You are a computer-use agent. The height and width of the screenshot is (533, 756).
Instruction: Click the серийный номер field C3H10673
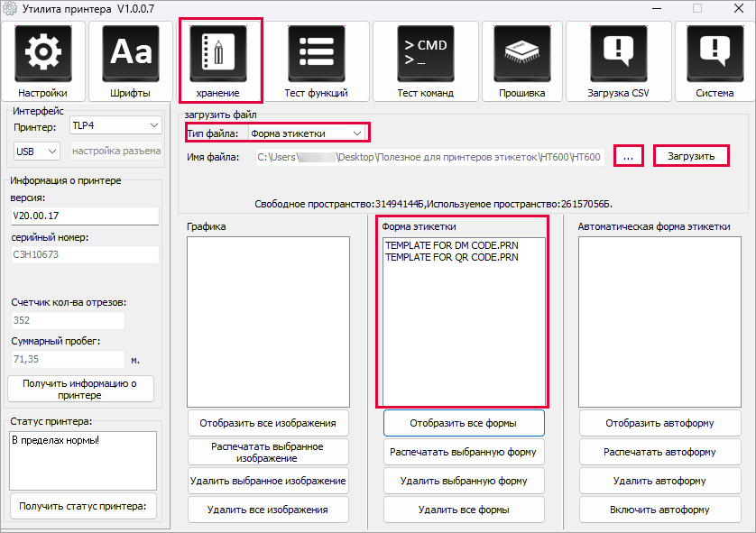coord(85,254)
